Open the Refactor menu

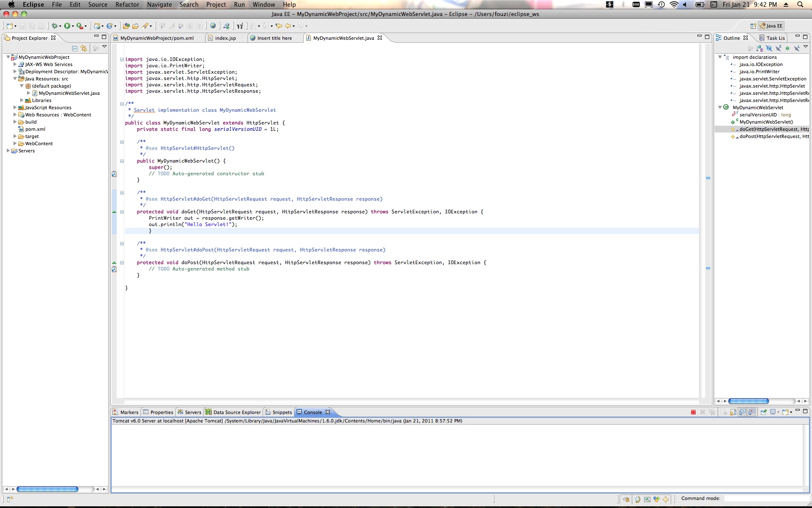[127, 5]
